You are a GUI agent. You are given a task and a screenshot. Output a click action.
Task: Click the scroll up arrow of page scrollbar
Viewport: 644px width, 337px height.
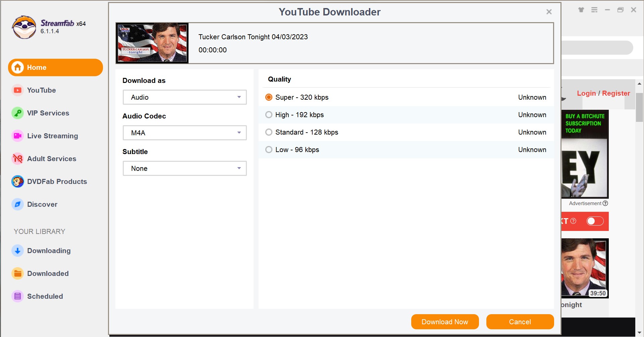(640, 84)
